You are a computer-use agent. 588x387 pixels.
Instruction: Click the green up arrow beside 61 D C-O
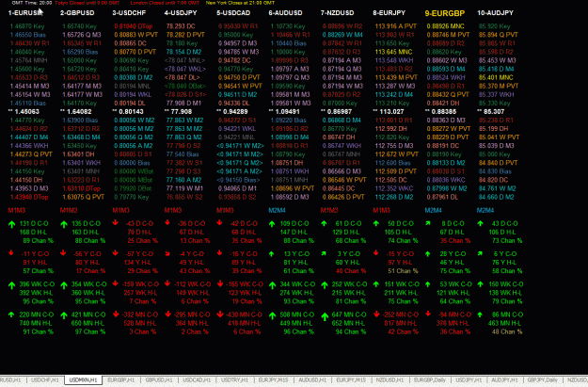[x=324, y=223]
